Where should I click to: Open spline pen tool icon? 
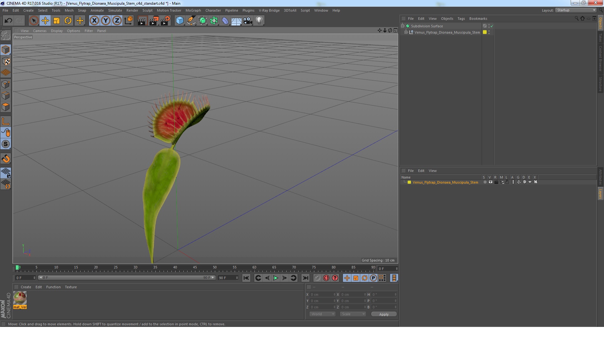[191, 21]
